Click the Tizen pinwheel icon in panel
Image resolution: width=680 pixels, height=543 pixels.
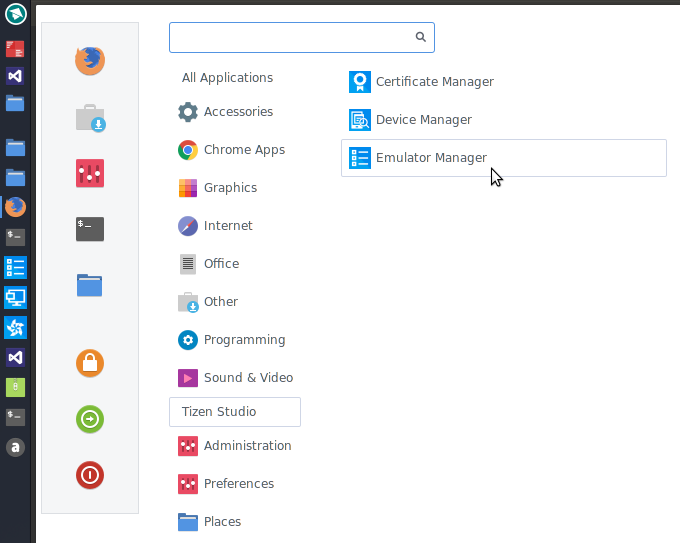16,327
